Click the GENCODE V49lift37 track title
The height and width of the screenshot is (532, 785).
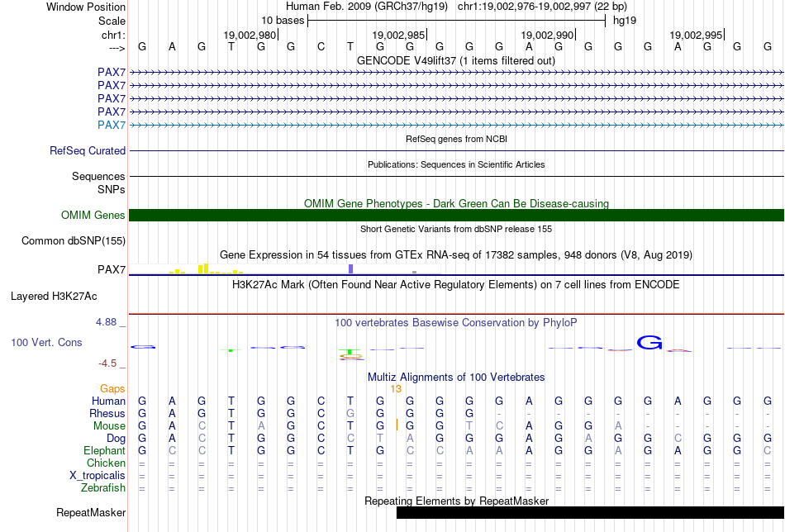point(455,60)
